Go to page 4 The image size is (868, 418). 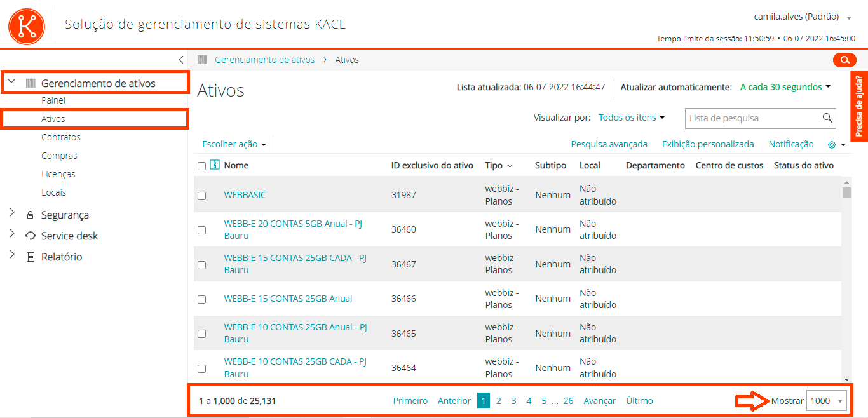click(x=529, y=401)
